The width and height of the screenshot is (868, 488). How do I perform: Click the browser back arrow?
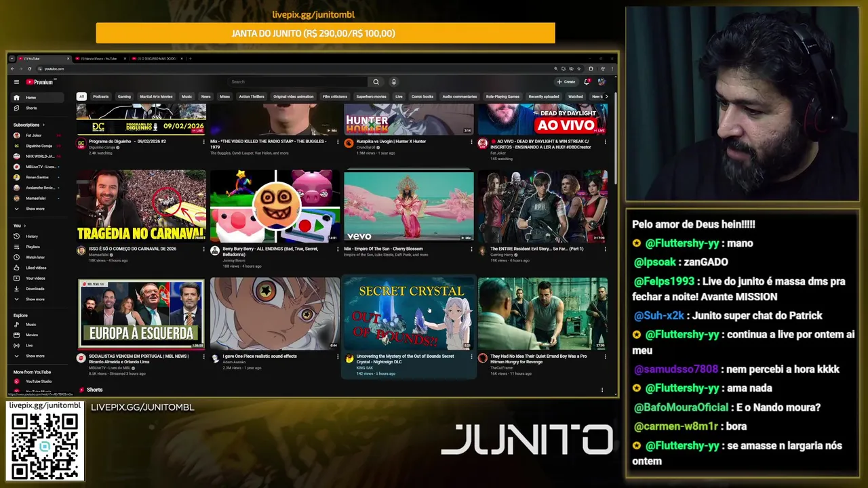12,69
